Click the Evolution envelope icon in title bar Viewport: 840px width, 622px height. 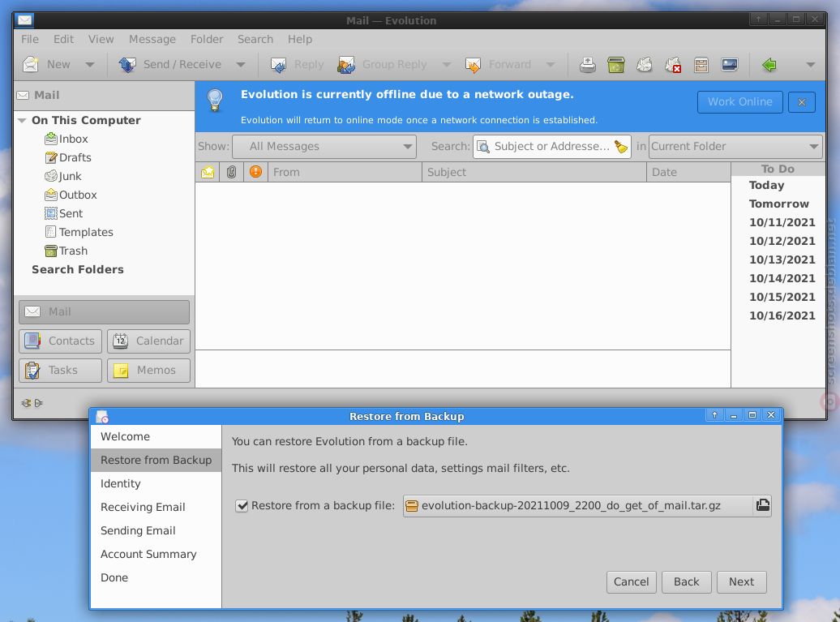(24, 20)
